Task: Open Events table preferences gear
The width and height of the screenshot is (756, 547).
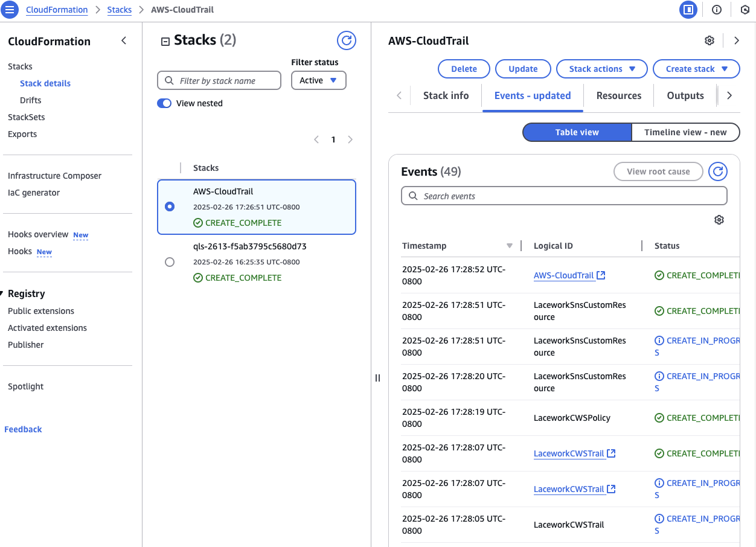Action: pyautogui.click(x=719, y=220)
